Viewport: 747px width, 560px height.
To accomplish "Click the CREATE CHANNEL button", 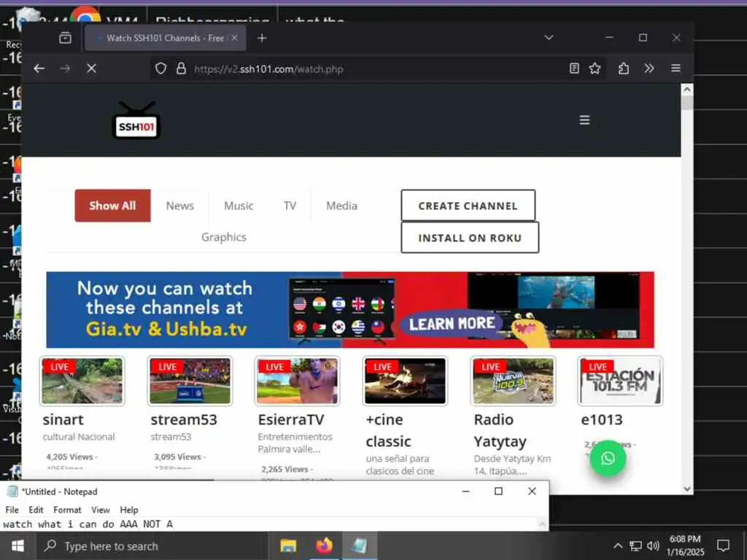I will [x=468, y=206].
